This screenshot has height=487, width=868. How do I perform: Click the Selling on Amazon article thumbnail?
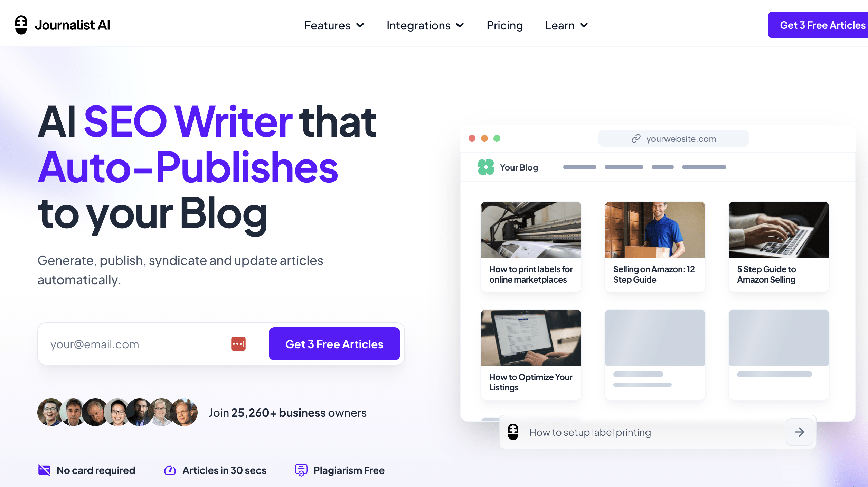point(654,229)
